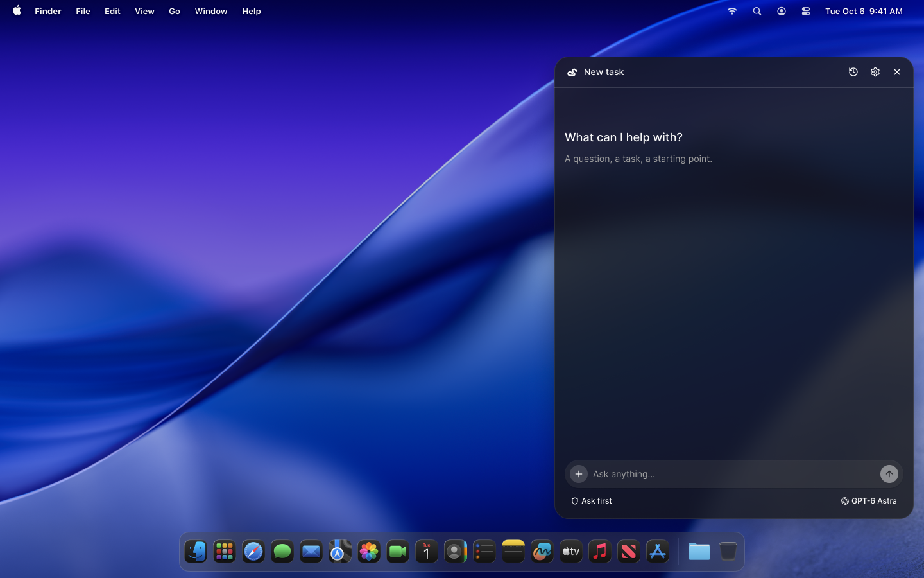Toggle the Ask first permission mode
924x578 pixels.
[x=592, y=501]
